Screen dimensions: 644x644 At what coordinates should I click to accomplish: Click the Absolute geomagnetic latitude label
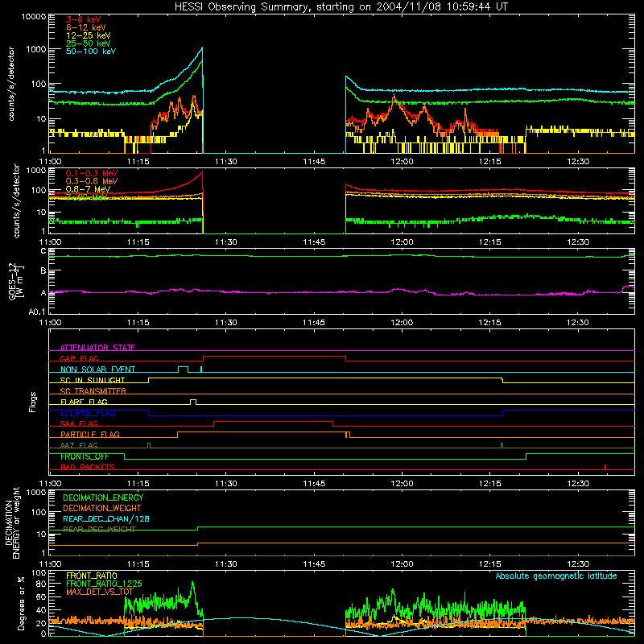[556, 576]
